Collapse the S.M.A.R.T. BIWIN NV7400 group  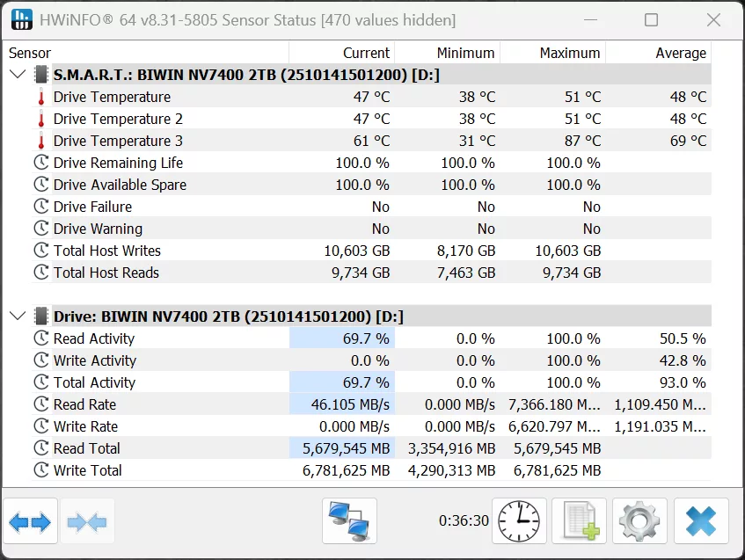pyautogui.click(x=18, y=75)
